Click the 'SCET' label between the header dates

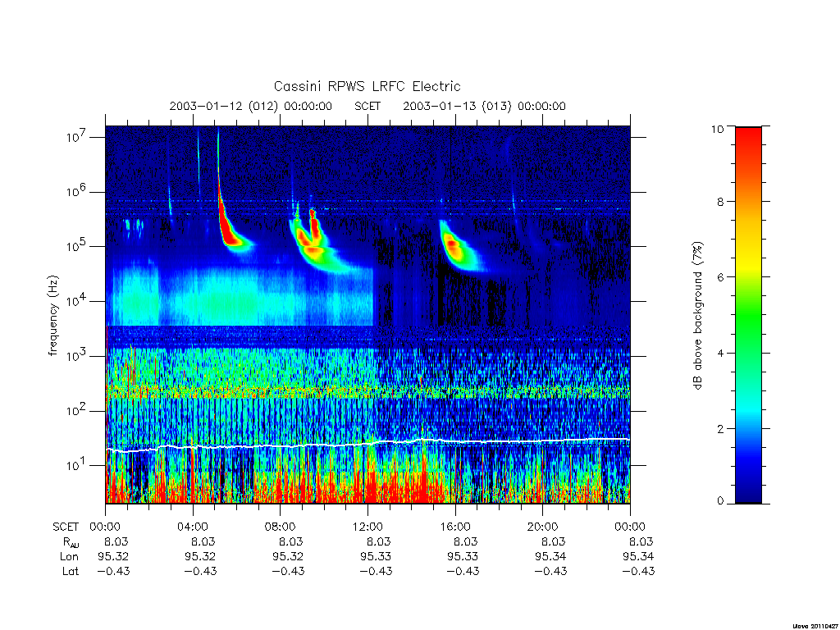[367, 106]
